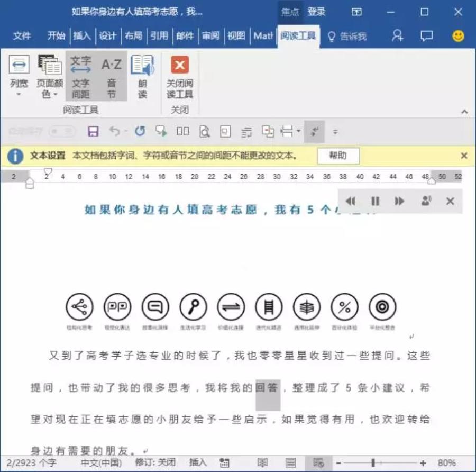Click the 帮助 button in the notification bar
Image resolution: width=476 pixels, height=472 pixels.
(339, 156)
